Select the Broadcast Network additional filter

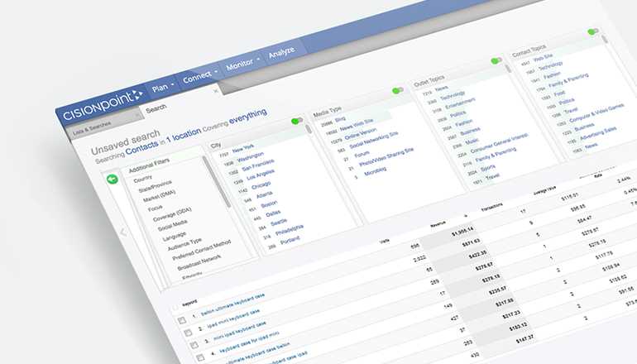tap(199, 263)
